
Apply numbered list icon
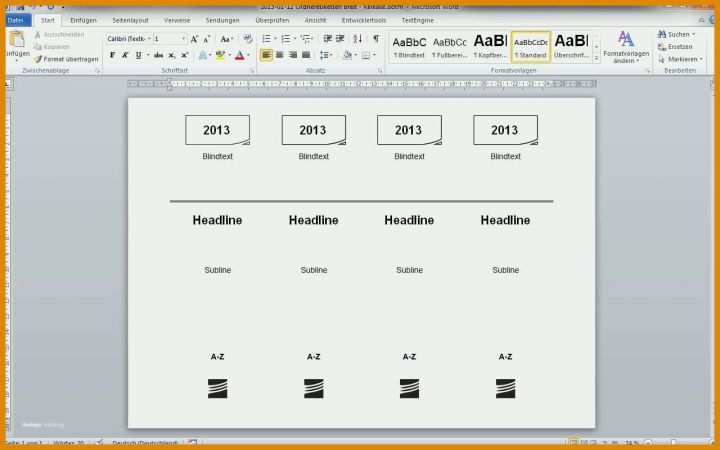(286, 39)
